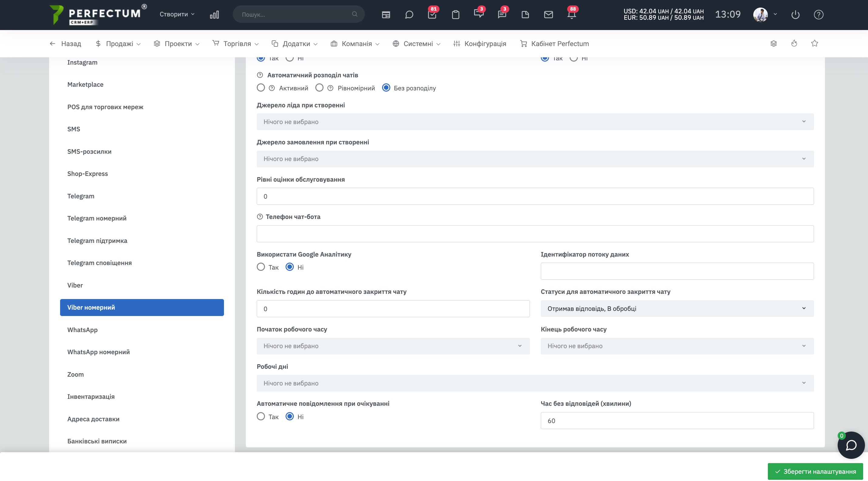Screen dimensions: 868x481
Task: Click Кількість годин до автоматичного закриття input
Action: pyautogui.click(x=393, y=309)
